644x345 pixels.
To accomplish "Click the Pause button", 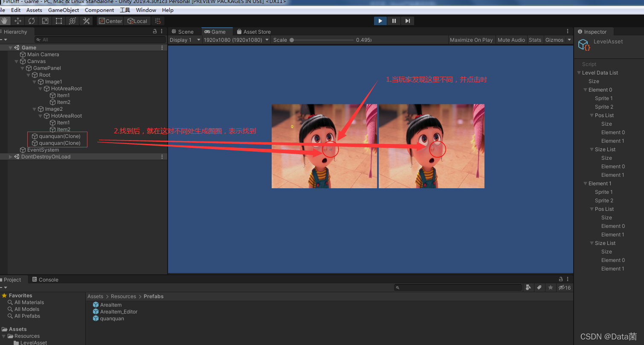I will (394, 21).
